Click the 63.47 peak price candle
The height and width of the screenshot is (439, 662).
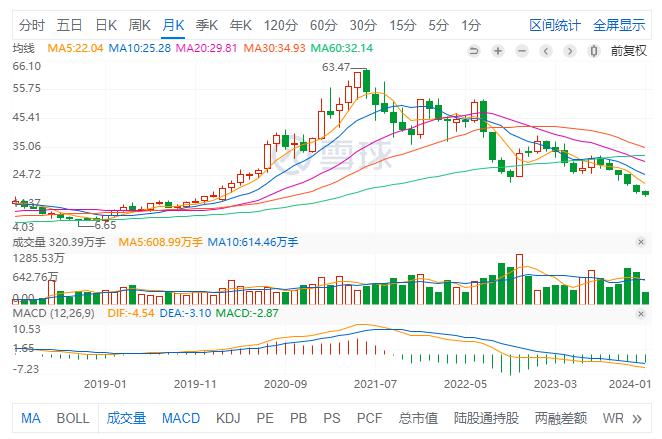[x=367, y=81]
